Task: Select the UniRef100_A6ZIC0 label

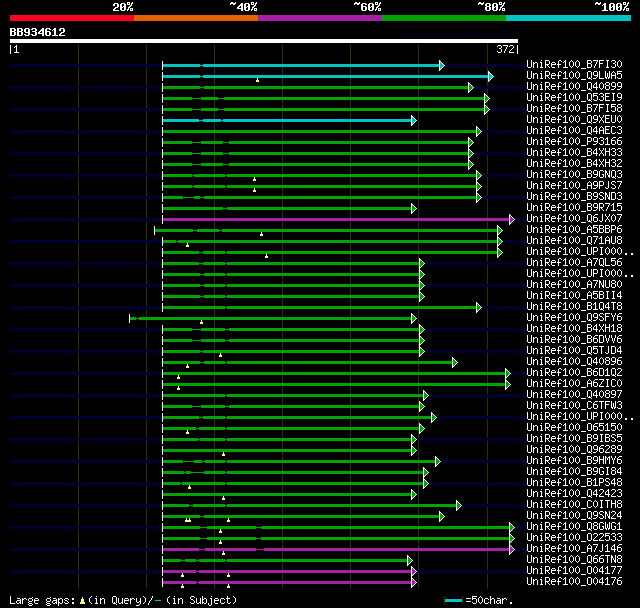Action: click(574, 384)
